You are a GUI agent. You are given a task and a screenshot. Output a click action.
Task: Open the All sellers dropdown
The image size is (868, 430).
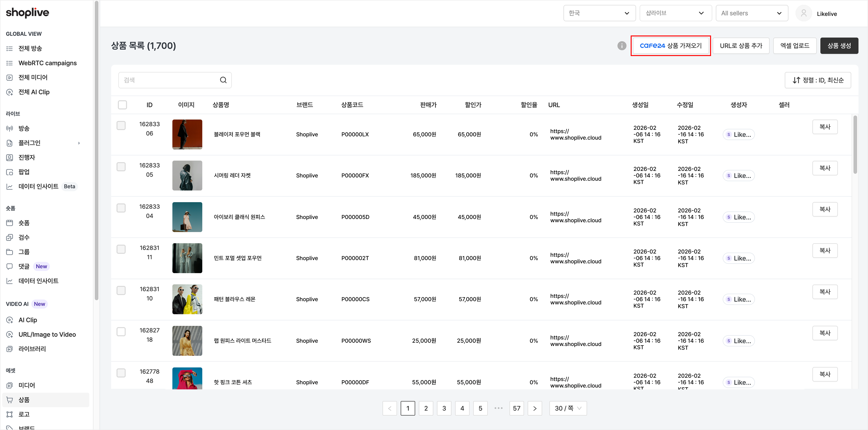pyautogui.click(x=752, y=13)
